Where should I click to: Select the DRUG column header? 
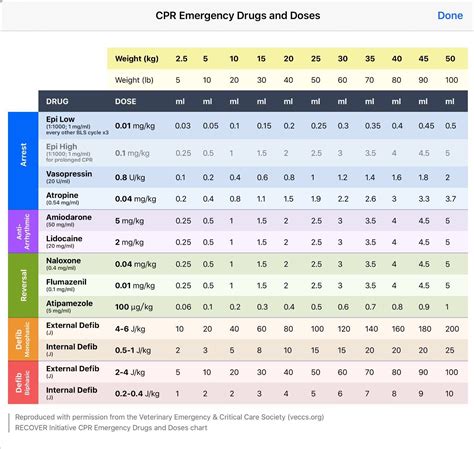[57, 101]
